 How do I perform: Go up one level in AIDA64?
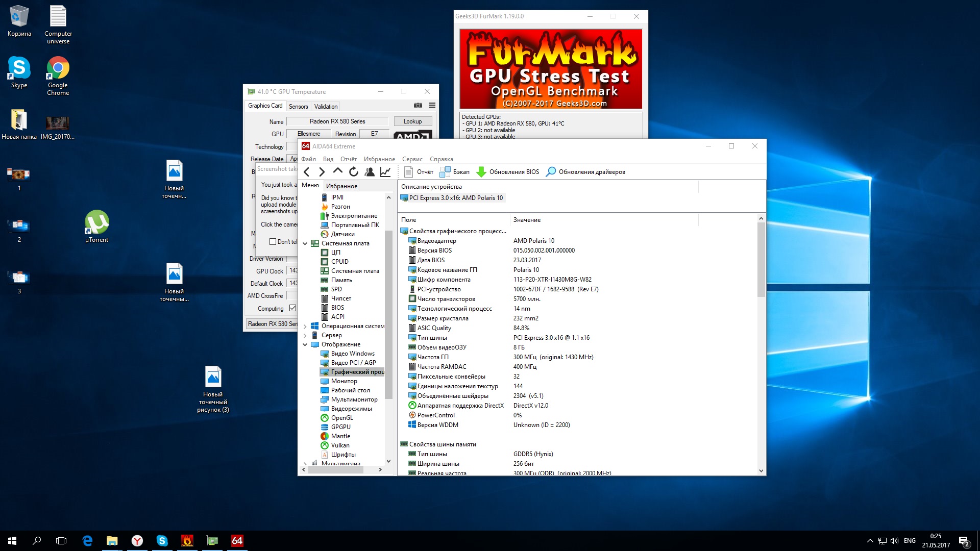click(337, 171)
